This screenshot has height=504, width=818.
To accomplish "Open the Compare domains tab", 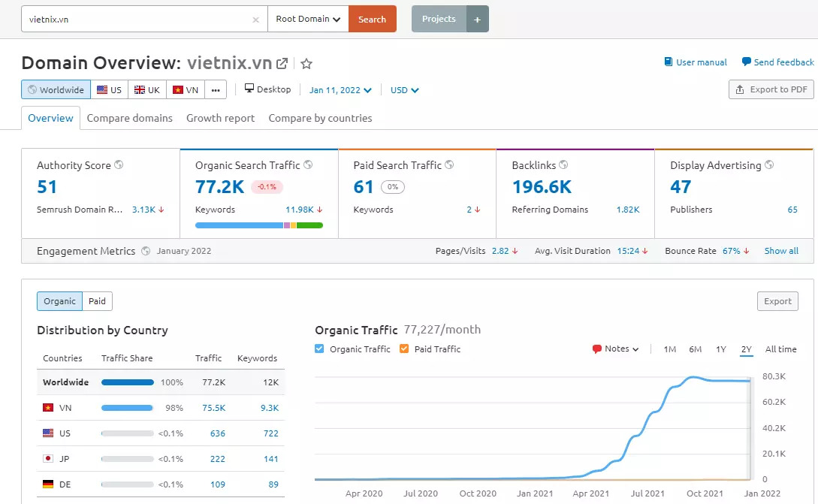I will 129,118.
